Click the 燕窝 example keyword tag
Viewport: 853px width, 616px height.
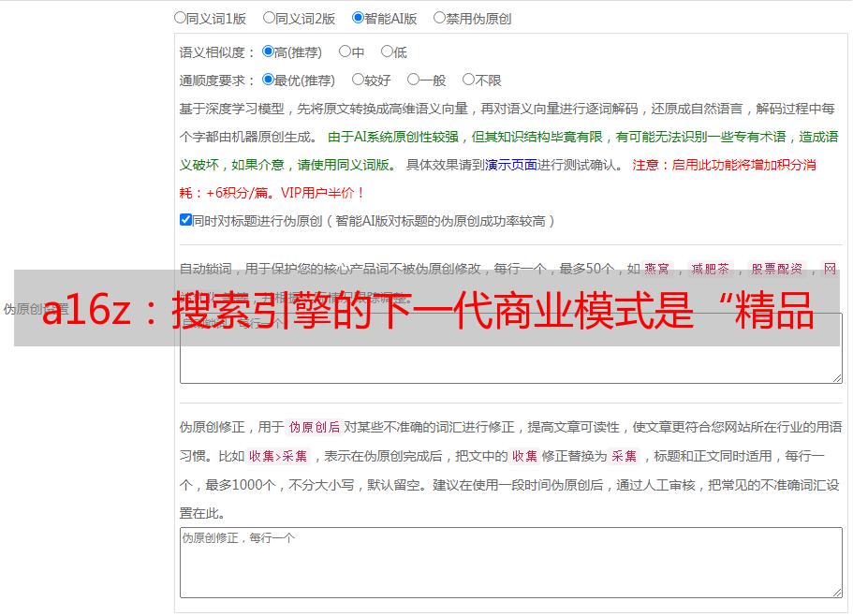pos(656,269)
